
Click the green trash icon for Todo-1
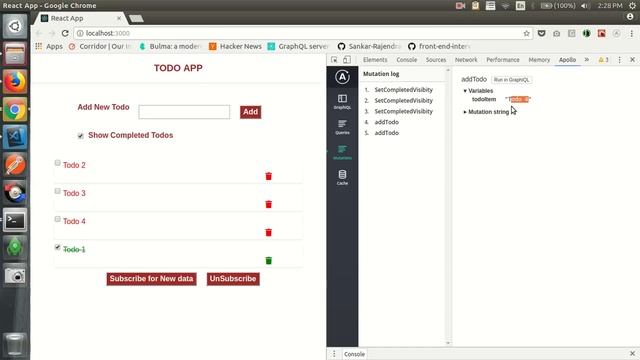[x=269, y=260]
